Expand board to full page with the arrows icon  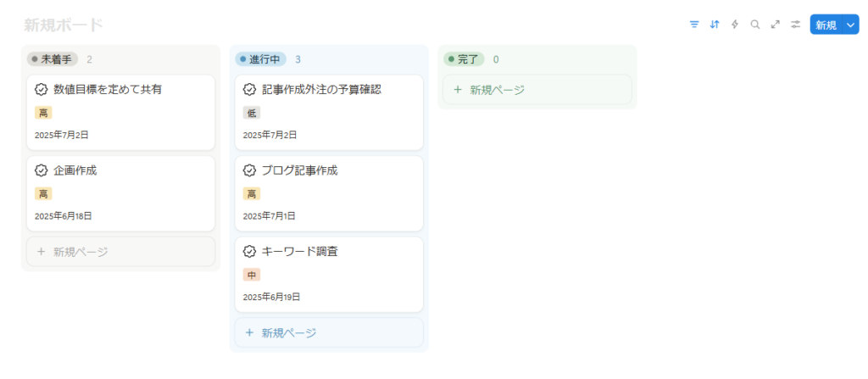pos(775,25)
